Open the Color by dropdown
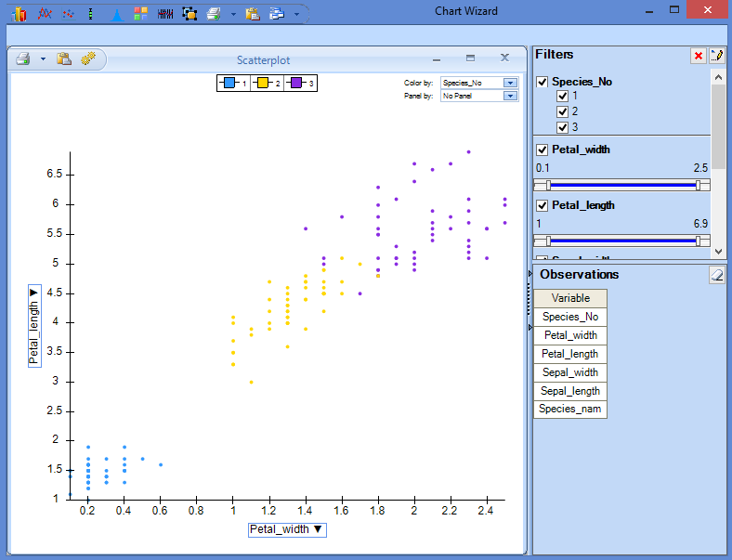This screenshot has height=560, width=732. (509, 83)
